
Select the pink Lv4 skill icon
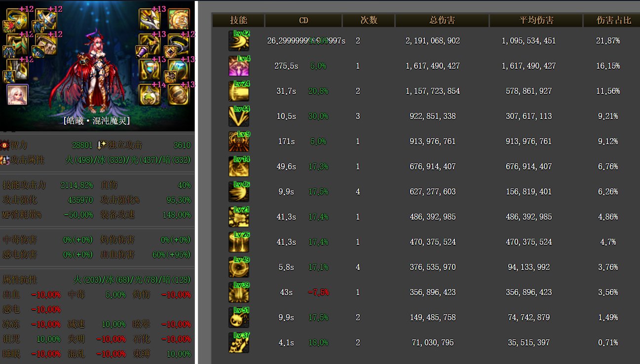pyautogui.click(x=239, y=66)
